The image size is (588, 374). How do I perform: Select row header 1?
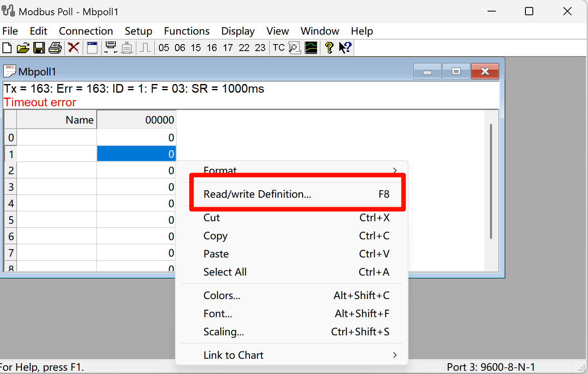click(11, 154)
